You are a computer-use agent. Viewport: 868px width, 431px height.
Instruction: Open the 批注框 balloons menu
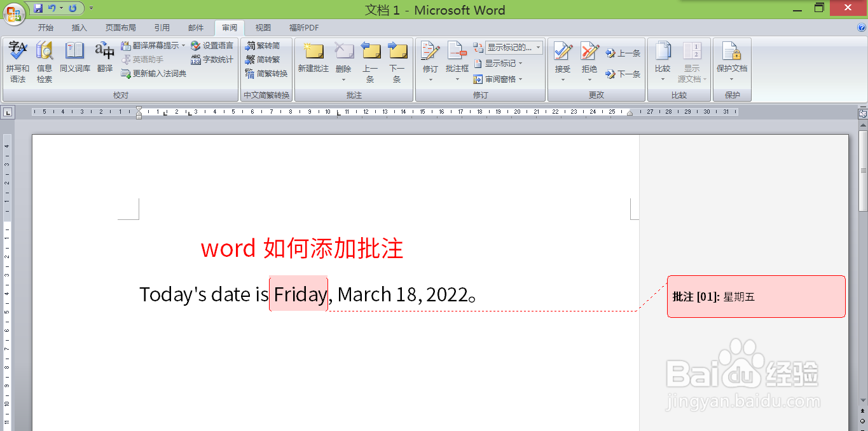tap(457, 62)
